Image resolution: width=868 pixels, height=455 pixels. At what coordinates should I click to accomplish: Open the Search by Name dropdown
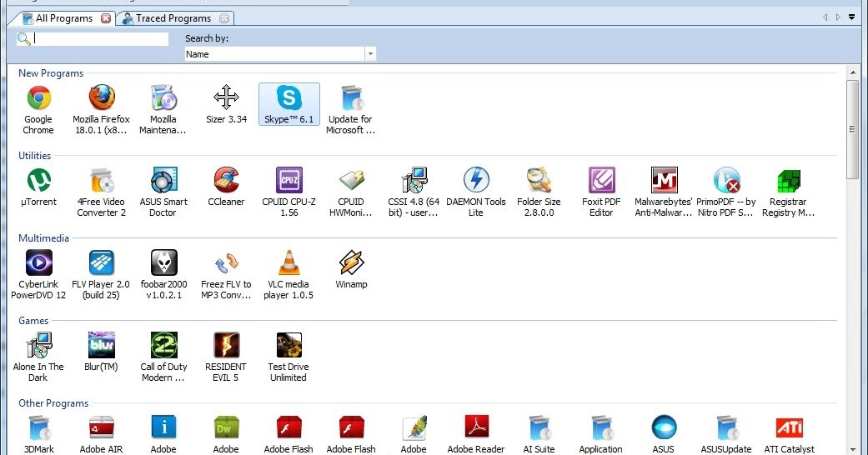(x=370, y=53)
